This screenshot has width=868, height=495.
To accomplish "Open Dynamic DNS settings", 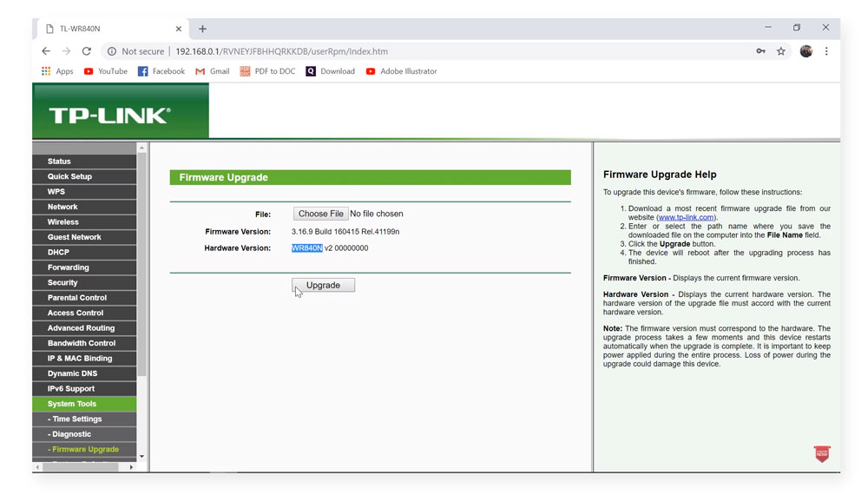I will click(x=84, y=373).
